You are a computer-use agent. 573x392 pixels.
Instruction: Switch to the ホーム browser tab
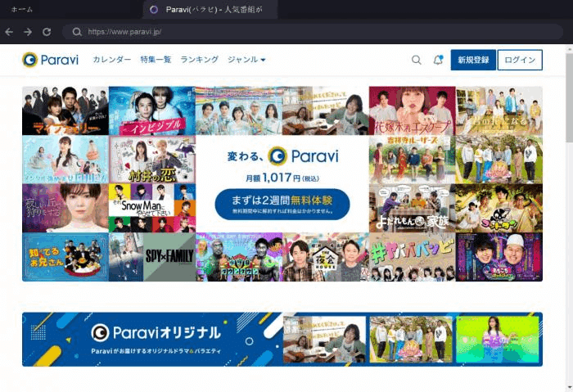[22, 10]
